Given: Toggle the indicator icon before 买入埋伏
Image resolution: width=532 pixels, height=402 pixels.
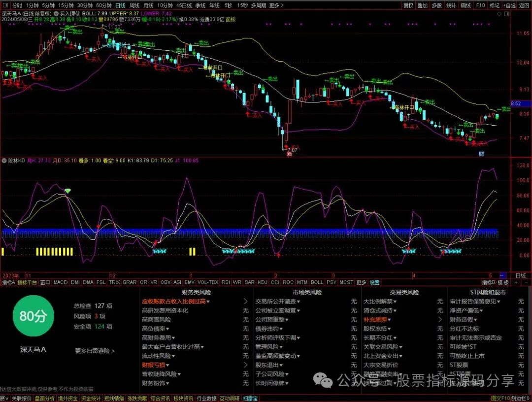Looking at the screenshot, I should pyautogui.click(x=56, y=14).
